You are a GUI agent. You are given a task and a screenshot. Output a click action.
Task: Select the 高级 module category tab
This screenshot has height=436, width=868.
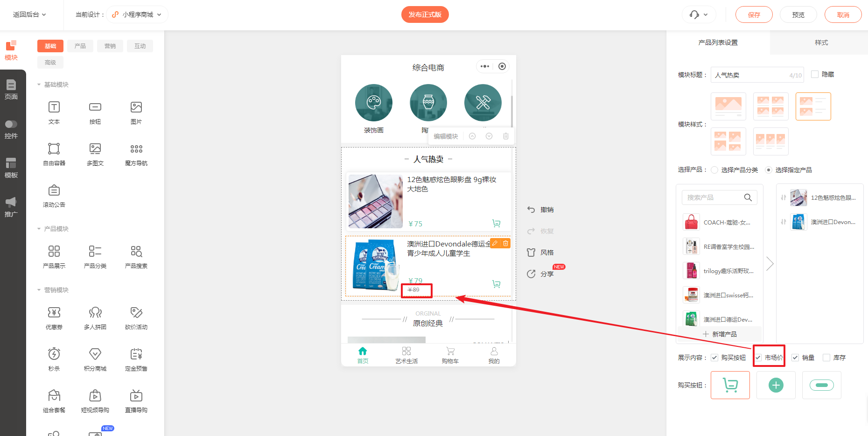pyautogui.click(x=50, y=62)
